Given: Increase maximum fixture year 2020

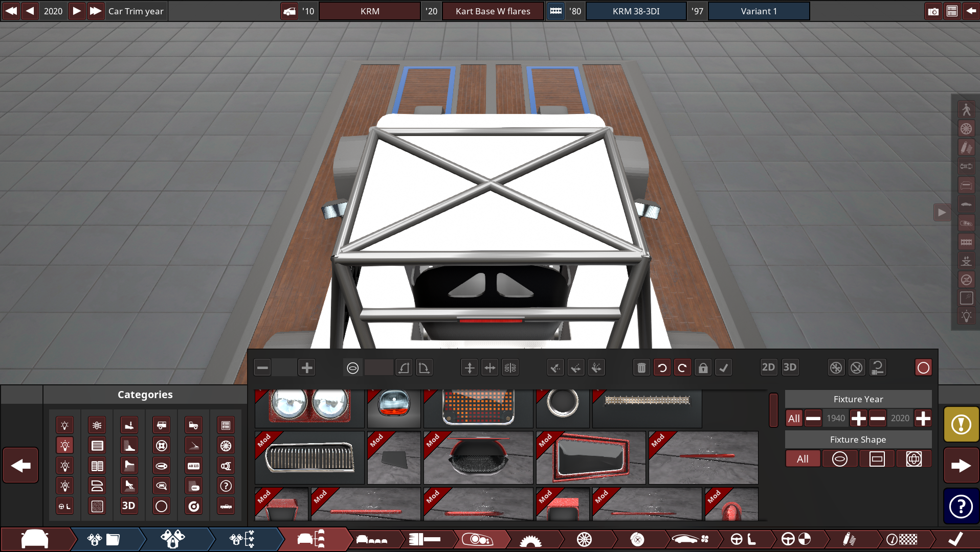Looking at the screenshot, I should (923, 418).
